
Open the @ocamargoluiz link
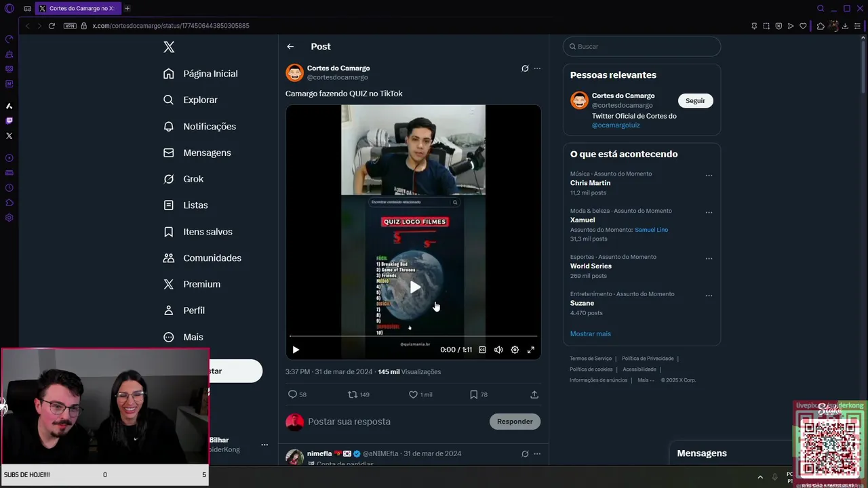point(616,125)
